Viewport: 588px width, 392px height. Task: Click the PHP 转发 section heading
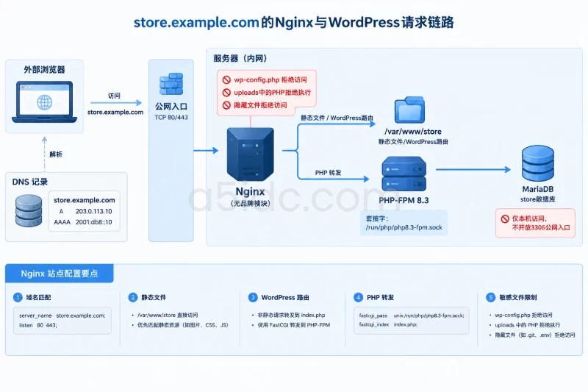click(380, 297)
